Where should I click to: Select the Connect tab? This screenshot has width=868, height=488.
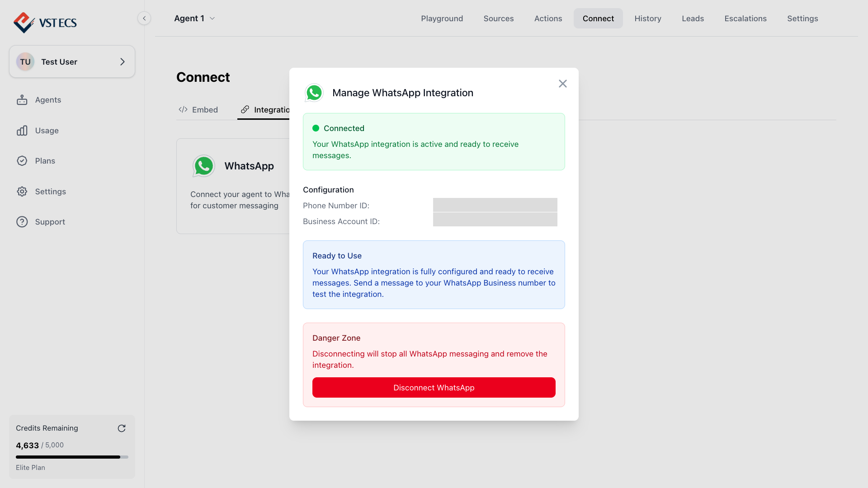(598, 19)
